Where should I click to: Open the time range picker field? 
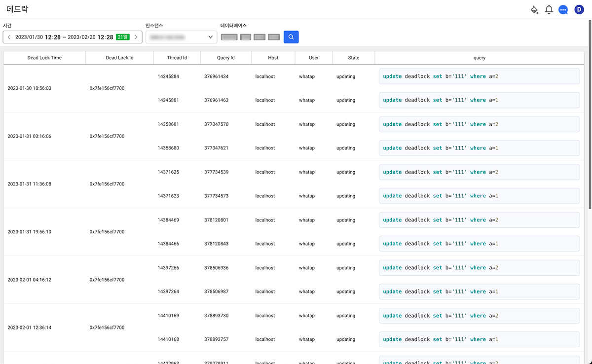(73, 37)
